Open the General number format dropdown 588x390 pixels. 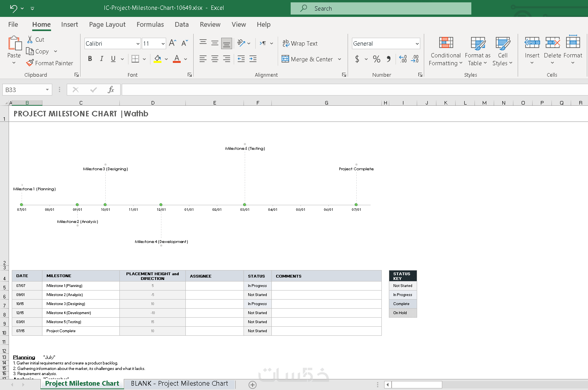[417, 44]
